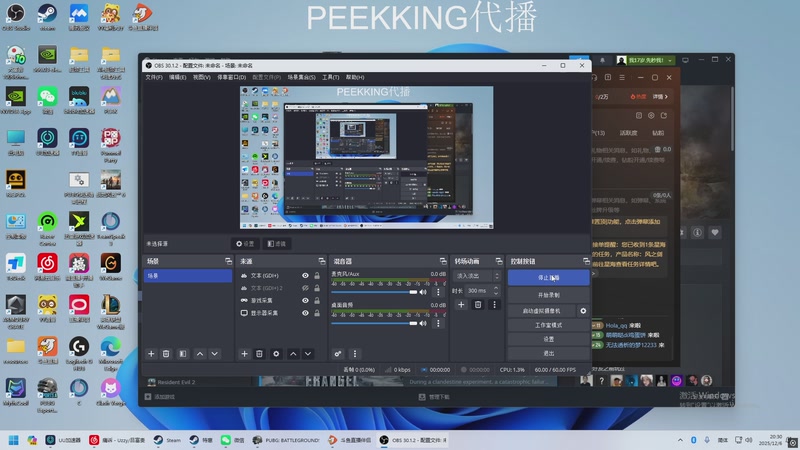Add a new scene with the plus icon
800x450 pixels.
[151, 354]
